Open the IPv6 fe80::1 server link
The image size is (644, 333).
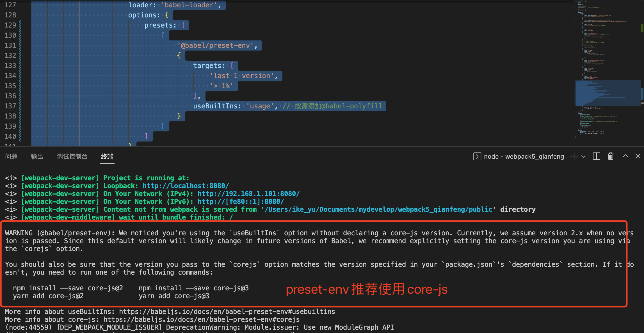241,202
